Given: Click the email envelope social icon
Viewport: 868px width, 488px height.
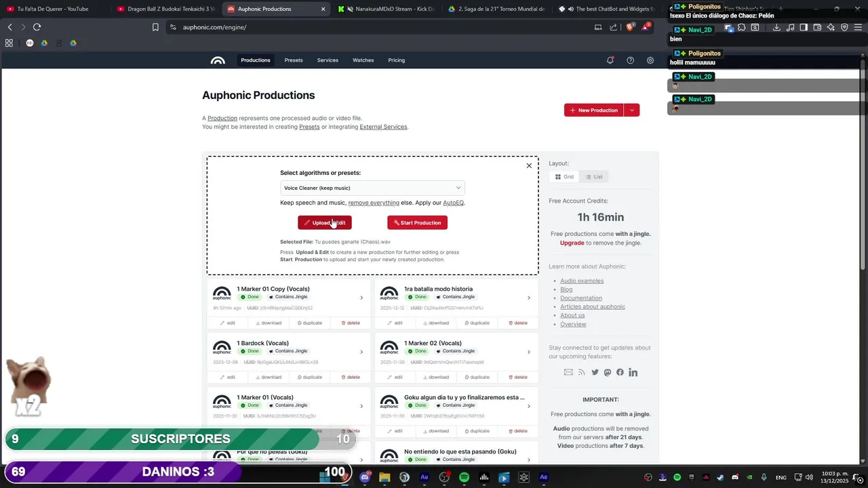Looking at the screenshot, I should (568, 372).
